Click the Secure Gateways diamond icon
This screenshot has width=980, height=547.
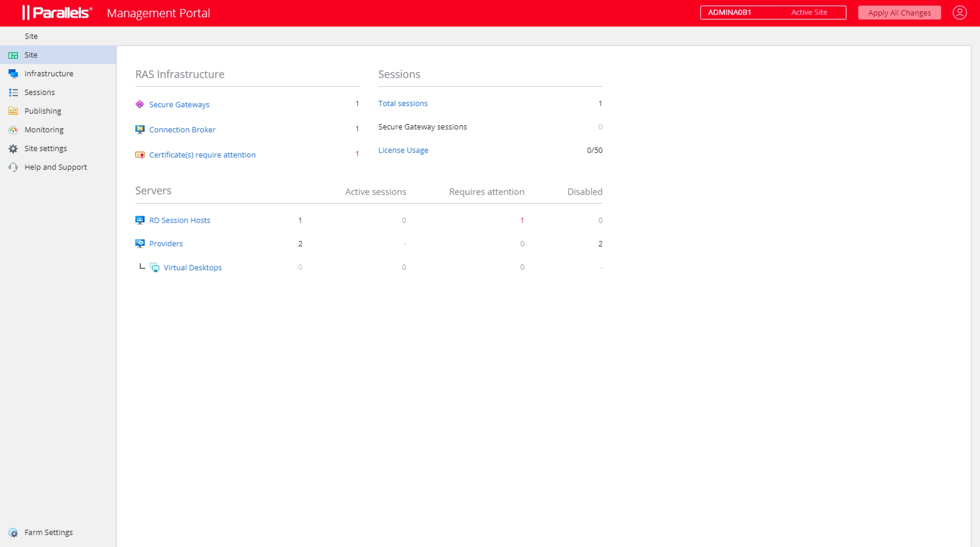[140, 104]
